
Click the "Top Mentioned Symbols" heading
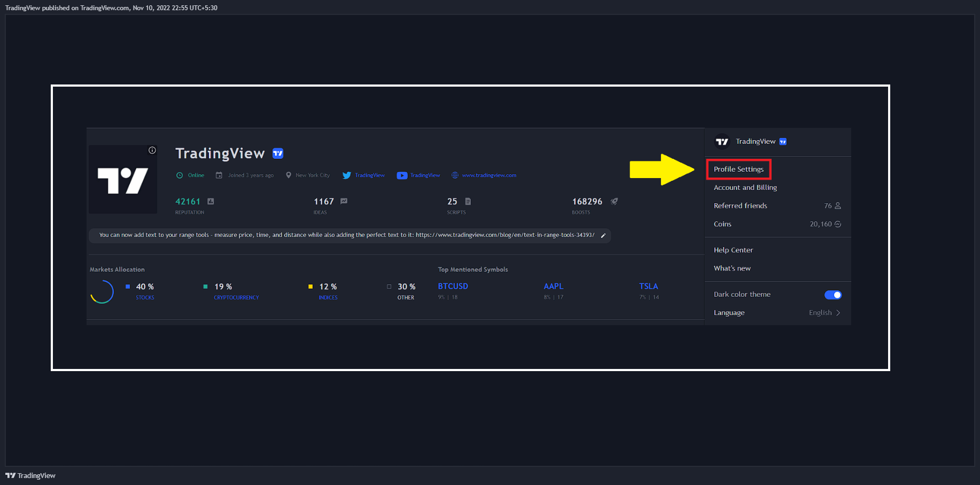coord(473,270)
